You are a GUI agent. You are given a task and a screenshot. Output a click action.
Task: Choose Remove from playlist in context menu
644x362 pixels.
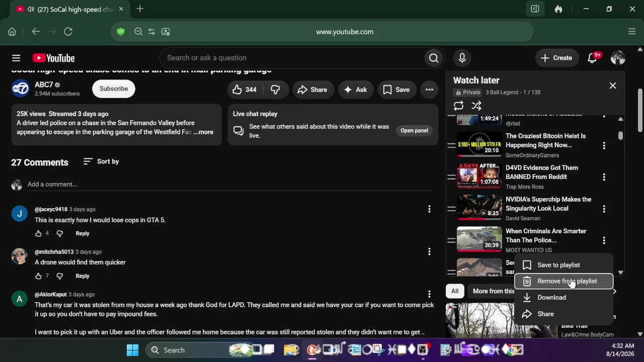(563, 281)
